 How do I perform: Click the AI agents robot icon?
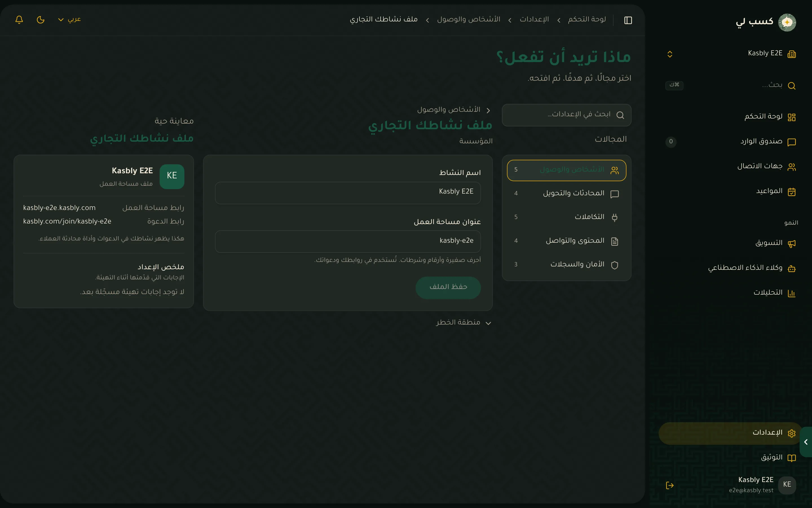pos(791,268)
